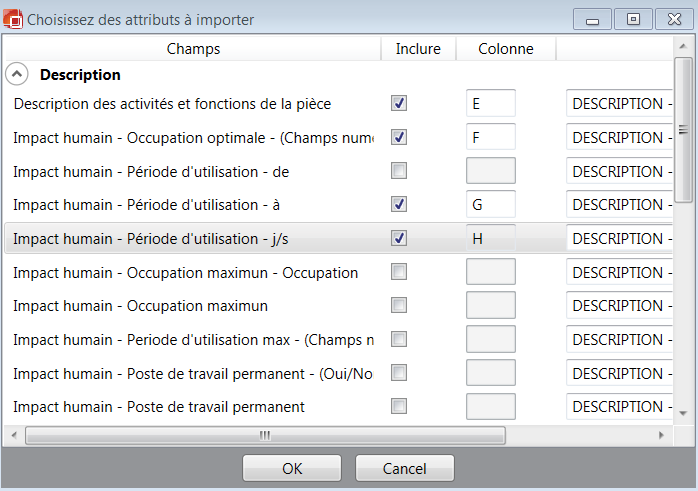Viewport: 698px width, 491px height.
Task: Collapse the Description section chevron
Action: [17, 74]
